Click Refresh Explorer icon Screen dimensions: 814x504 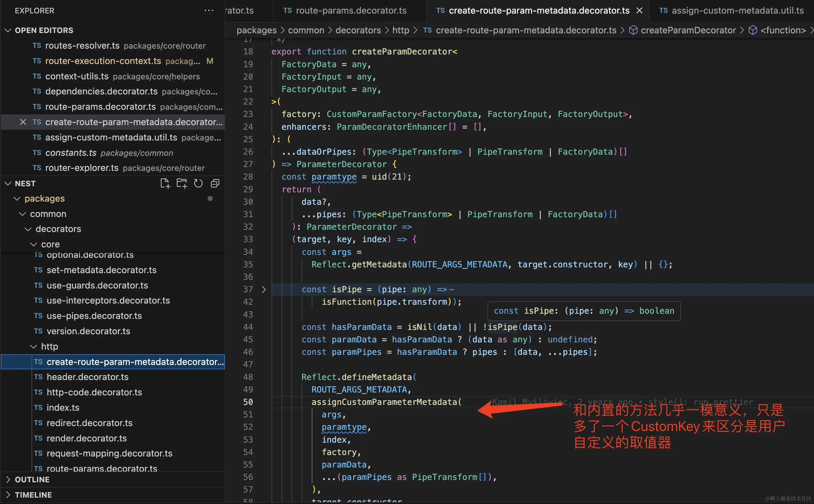tap(198, 183)
